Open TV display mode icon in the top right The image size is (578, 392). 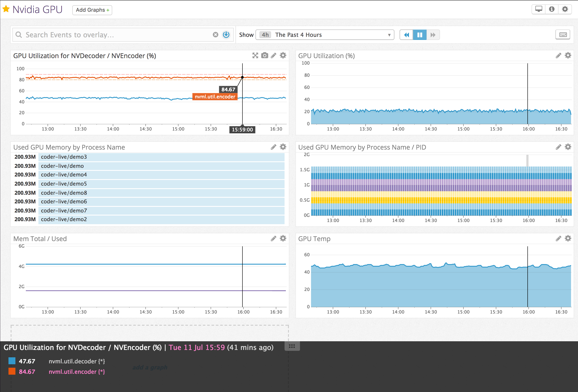[x=538, y=9]
